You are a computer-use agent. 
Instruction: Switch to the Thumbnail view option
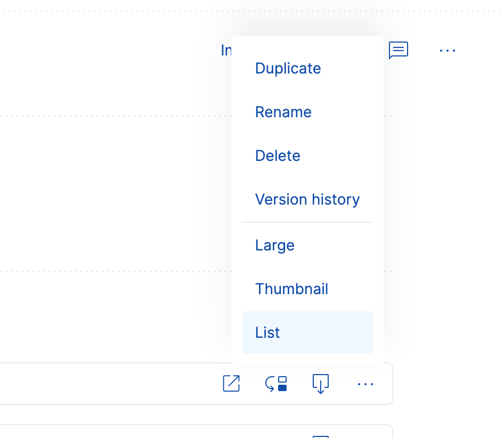tap(291, 289)
